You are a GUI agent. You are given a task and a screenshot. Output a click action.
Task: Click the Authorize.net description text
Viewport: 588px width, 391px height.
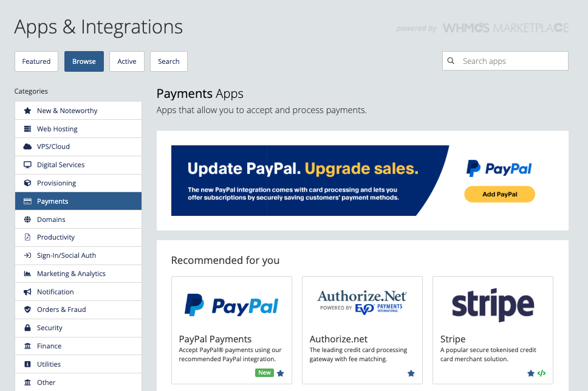tap(358, 355)
